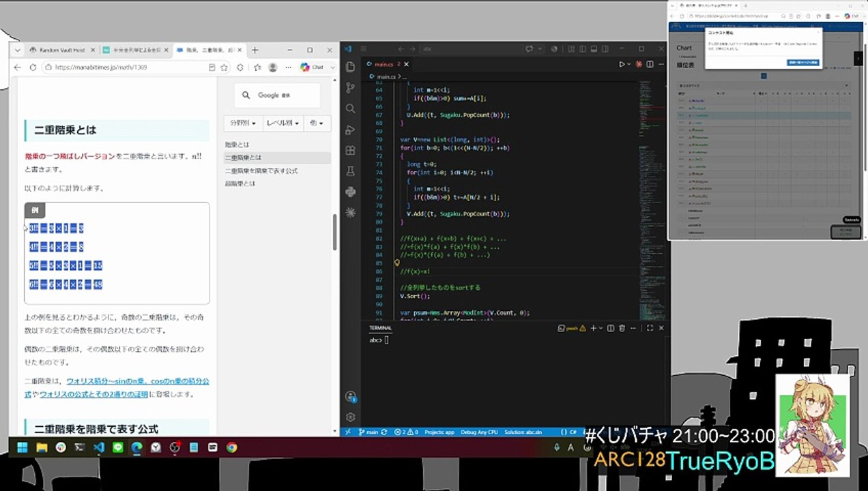Open Run and Debug view in VS Code

(x=351, y=130)
